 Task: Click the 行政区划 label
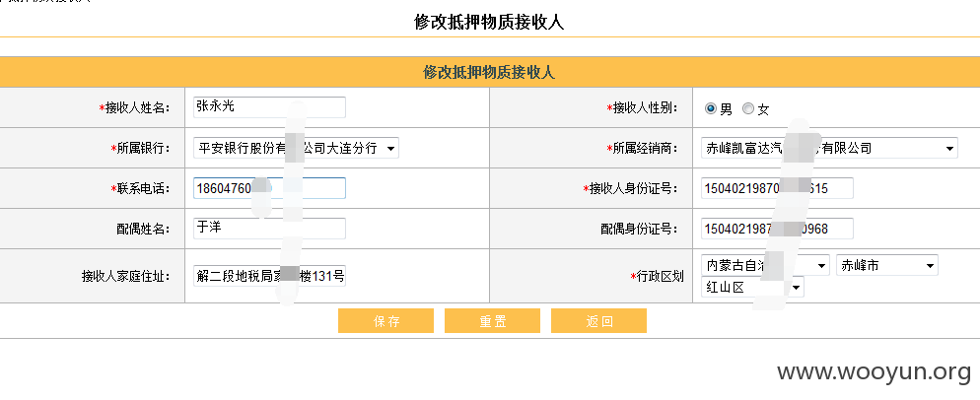(x=657, y=276)
